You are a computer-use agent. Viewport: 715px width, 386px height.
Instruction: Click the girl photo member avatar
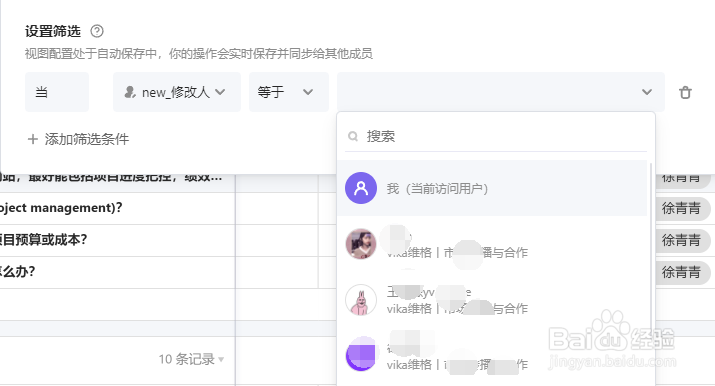click(361, 244)
